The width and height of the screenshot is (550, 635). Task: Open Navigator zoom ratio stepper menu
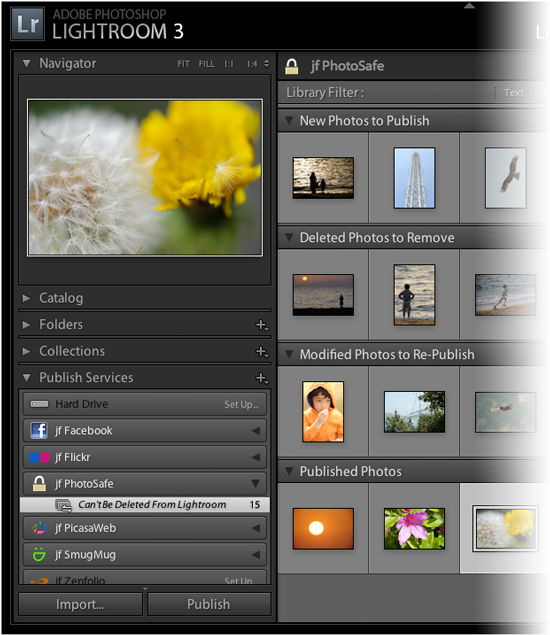[266, 64]
